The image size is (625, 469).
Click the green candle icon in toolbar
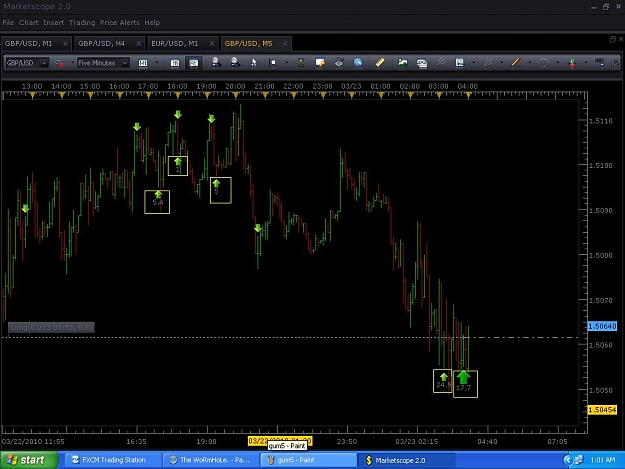tap(301, 63)
